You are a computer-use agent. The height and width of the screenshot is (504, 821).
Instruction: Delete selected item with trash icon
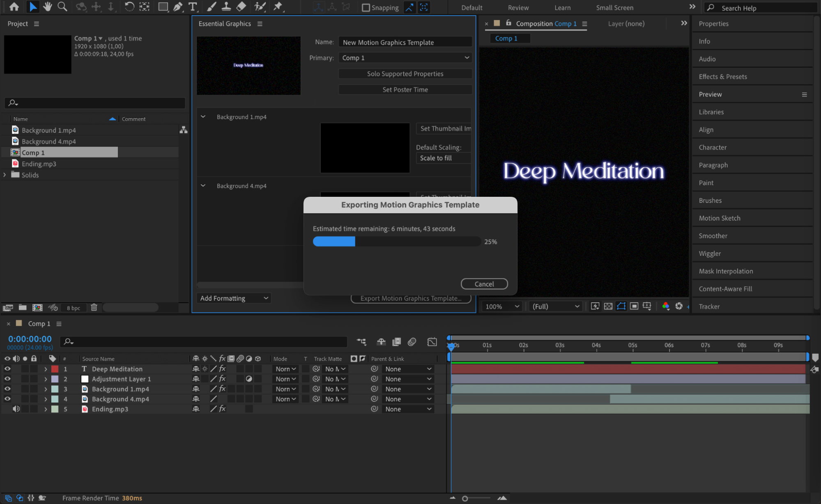pyautogui.click(x=94, y=307)
